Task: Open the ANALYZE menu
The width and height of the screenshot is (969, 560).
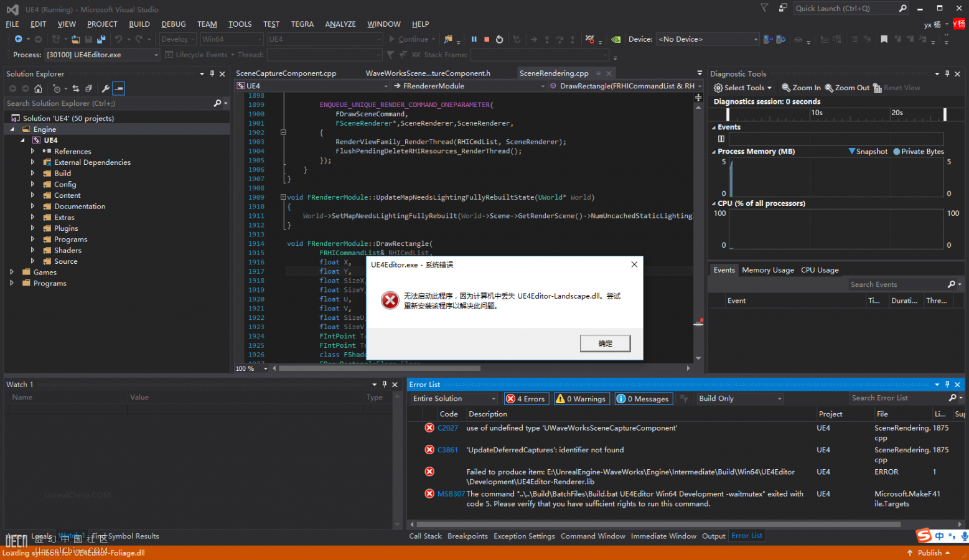Action: [x=340, y=24]
